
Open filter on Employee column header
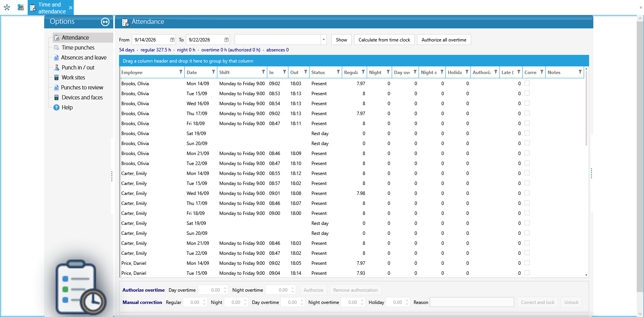[x=181, y=72]
